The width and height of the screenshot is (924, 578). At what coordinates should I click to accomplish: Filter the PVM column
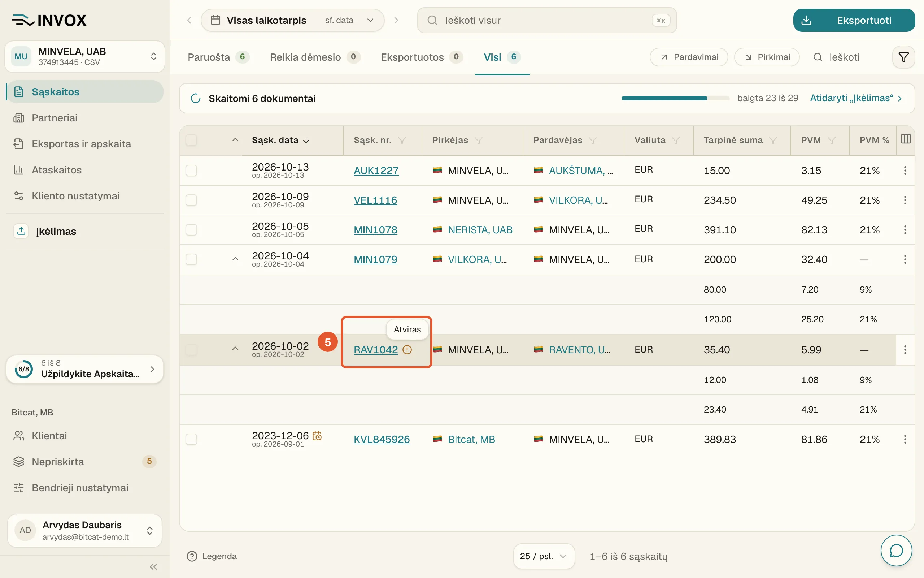point(831,140)
